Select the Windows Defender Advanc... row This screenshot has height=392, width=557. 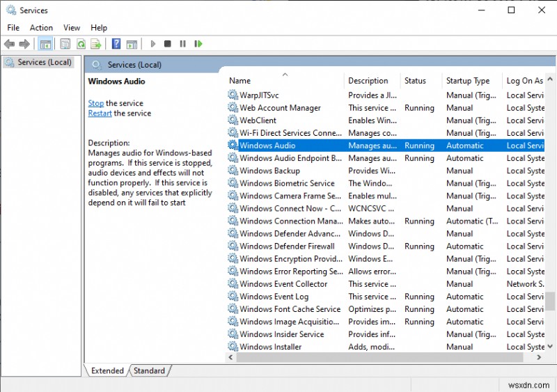click(386, 233)
